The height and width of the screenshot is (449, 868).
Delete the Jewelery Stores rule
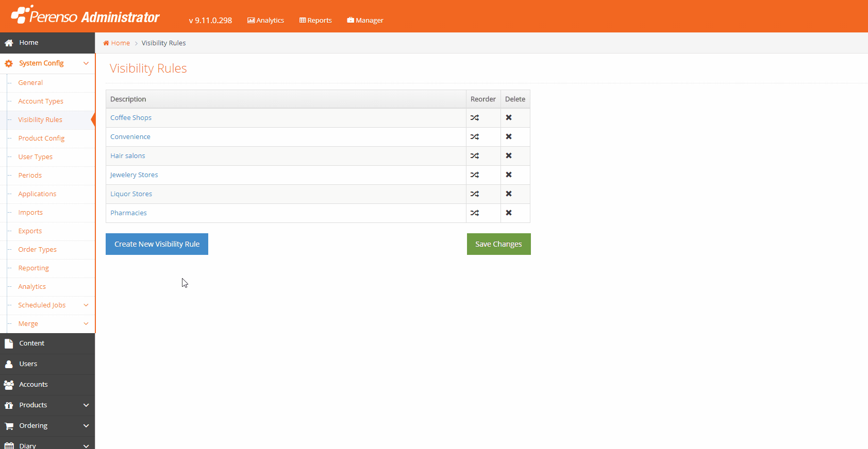[509, 175]
